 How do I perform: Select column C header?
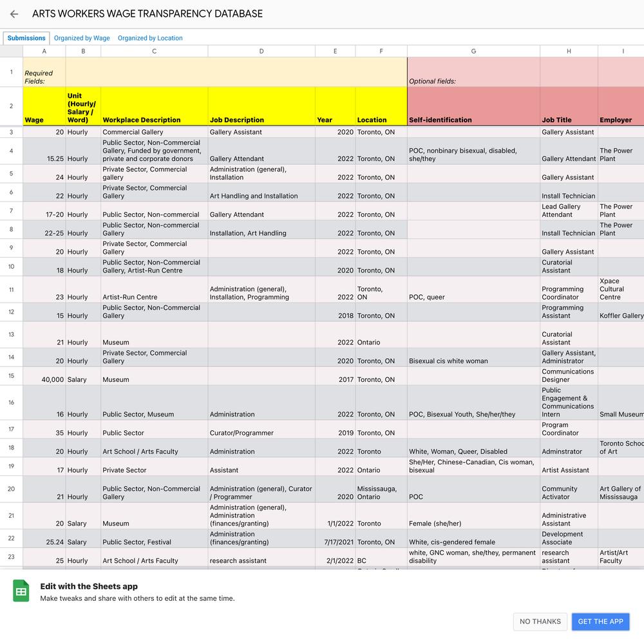point(154,52)
